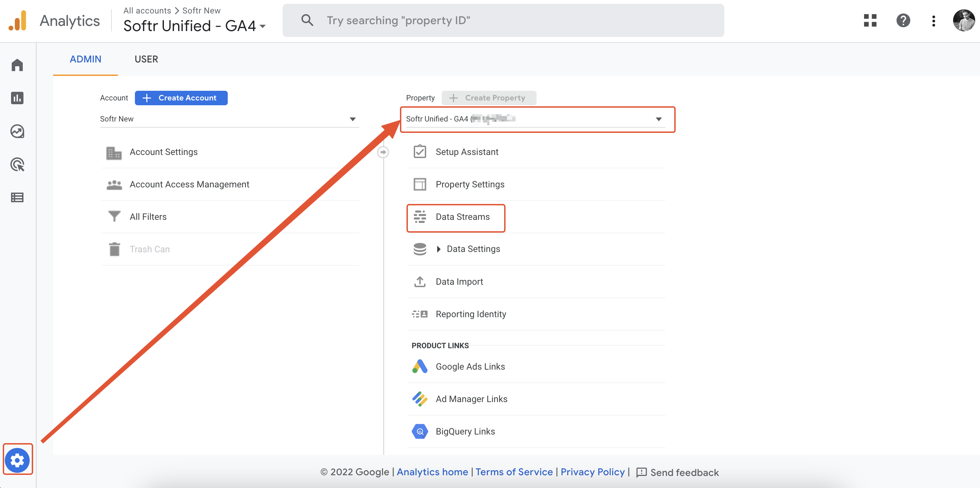
Task: Switch to the ADMIN tab
Action: point(85,59)
